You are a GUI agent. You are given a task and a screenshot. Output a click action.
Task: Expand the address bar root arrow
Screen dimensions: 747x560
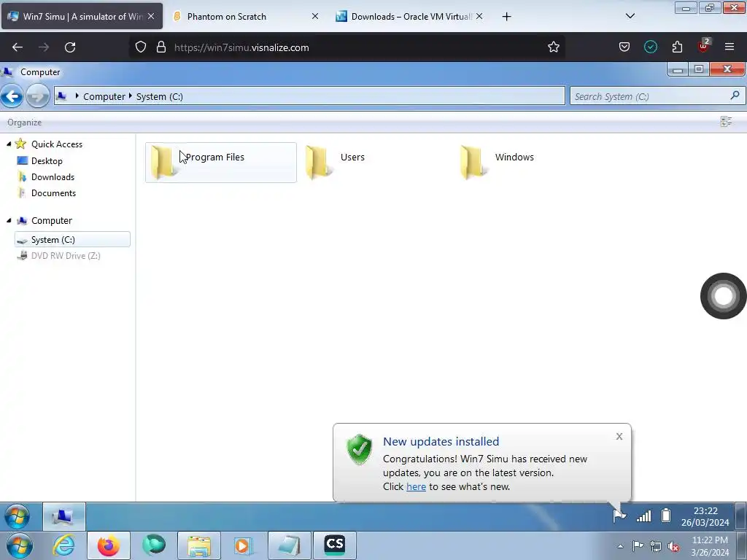coord(77,96)
